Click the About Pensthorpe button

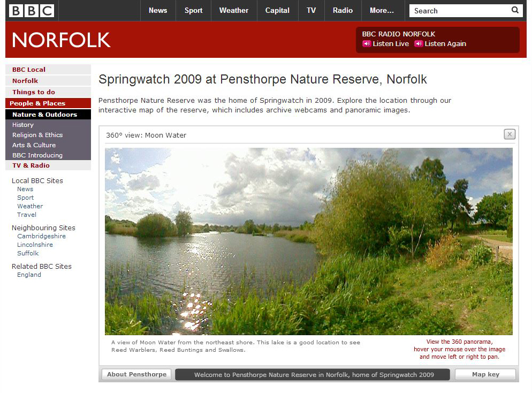[x=136, y=374]
